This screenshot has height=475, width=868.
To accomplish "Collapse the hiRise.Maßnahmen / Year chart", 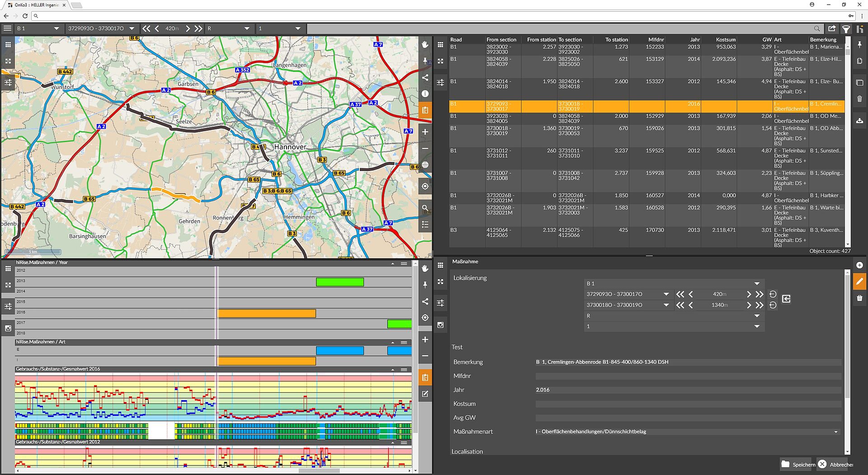I will [x=392, y=263].
